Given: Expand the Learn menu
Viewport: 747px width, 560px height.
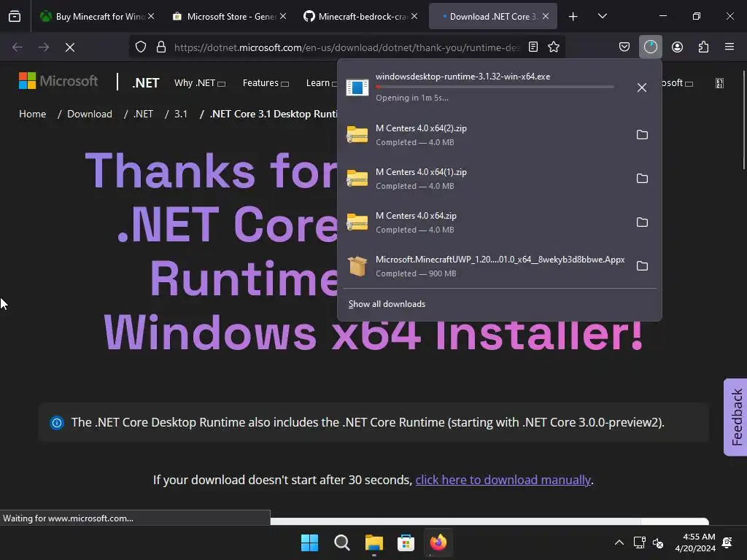Looking at the screenshot, I should 321,83.
